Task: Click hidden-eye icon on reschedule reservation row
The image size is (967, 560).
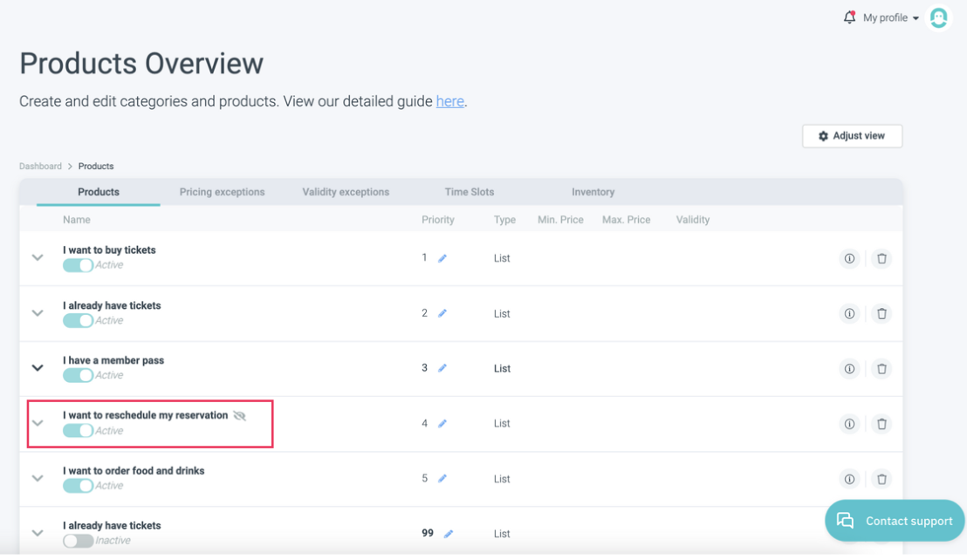Action: [239, 416]
